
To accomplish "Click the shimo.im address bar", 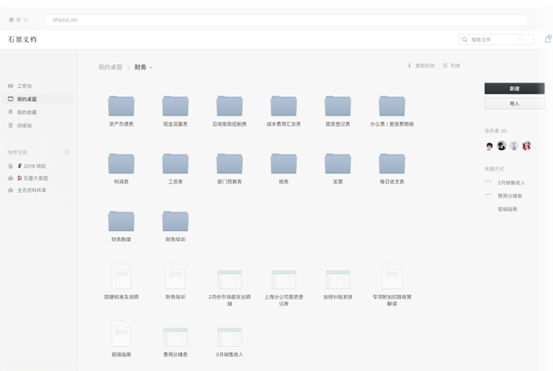I will pos(286,20).
